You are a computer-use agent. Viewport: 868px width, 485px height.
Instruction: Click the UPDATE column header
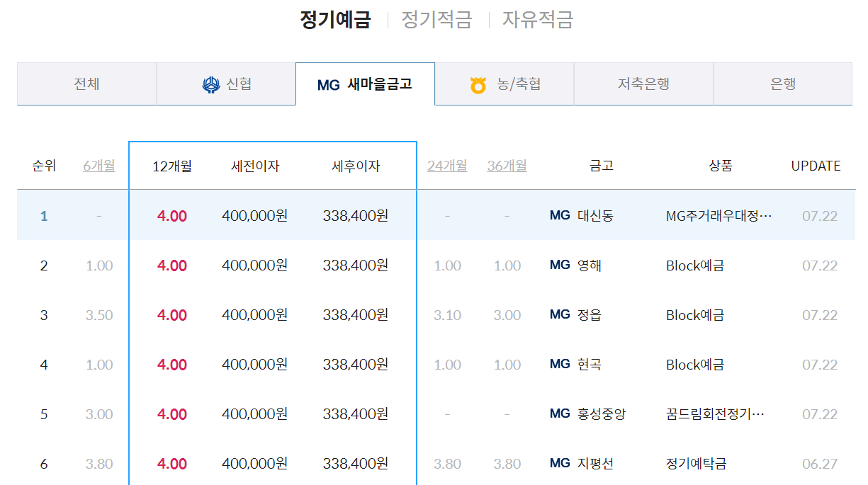click(816, 166)
